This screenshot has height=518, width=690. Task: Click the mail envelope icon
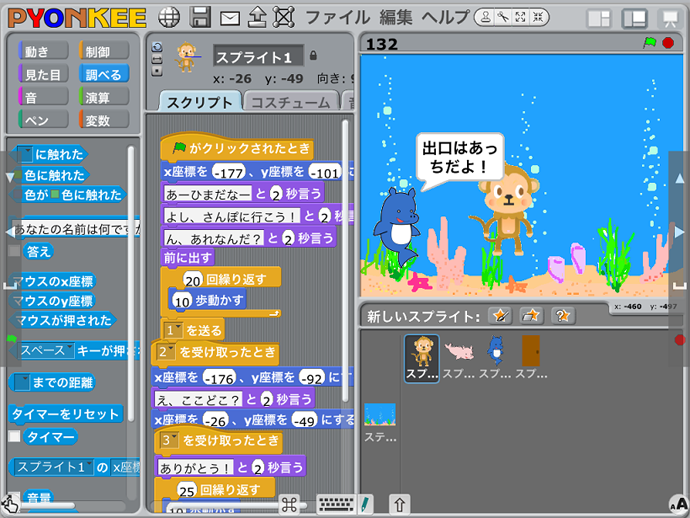(x=230, y=18)
